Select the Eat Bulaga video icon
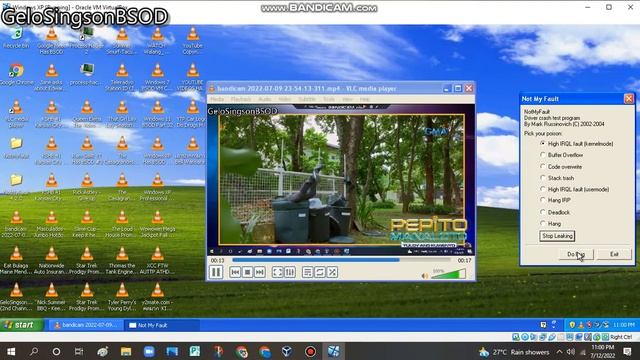Screen dimensions: 640x360 16,260
